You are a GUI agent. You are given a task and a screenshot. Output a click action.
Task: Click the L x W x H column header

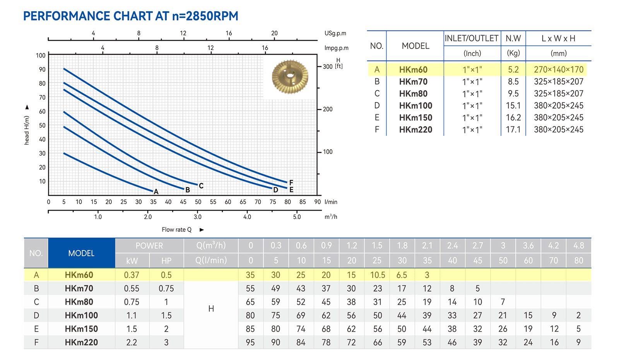pyautogui.click(x=558, y=38)
